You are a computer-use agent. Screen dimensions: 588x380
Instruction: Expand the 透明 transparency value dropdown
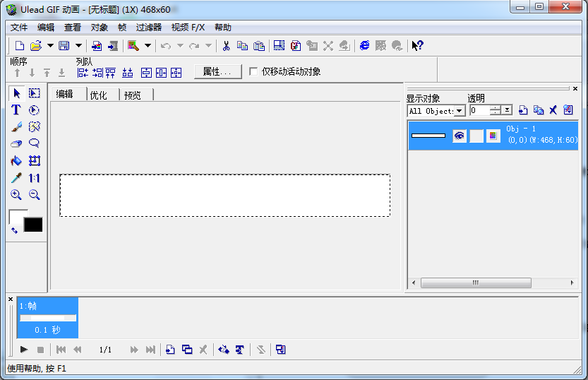point(507,110)
